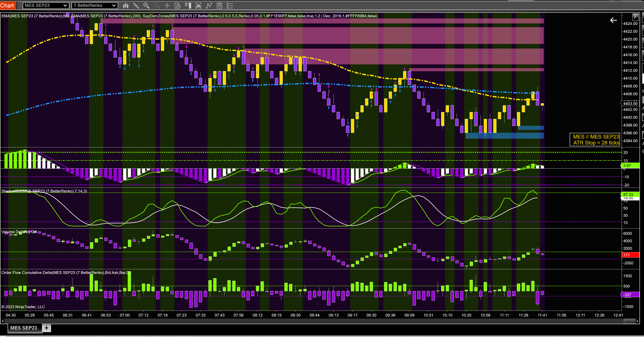Viewport: 644px width, 337px height.
Task: Click the 4424.00 price axis label
Action: [x=630, y=23]
